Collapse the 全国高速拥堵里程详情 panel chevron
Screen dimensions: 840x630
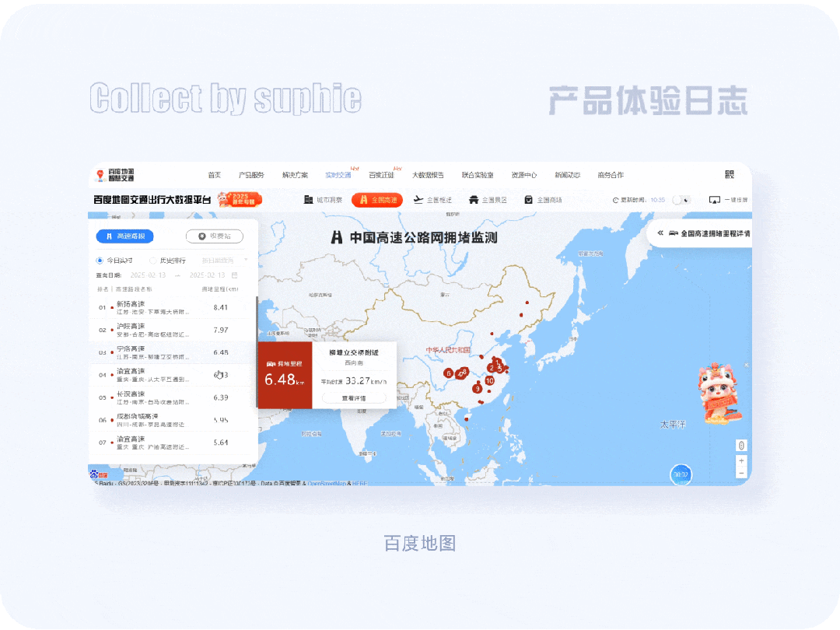662,234
